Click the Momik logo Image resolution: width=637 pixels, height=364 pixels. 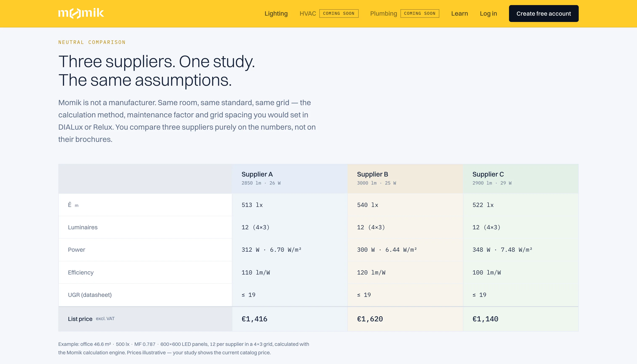pyautogui.click(x=81, y=13)
